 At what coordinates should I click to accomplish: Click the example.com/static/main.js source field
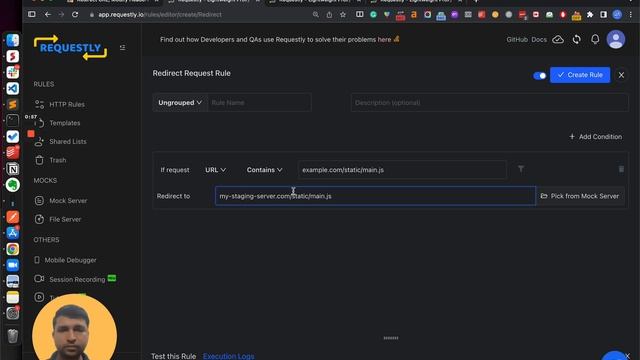tap(402, 170)
